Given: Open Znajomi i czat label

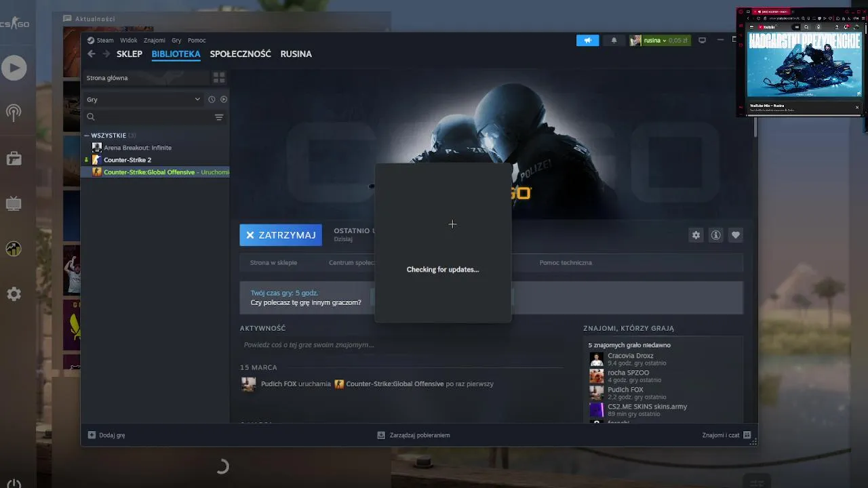Looking at the screenshot, I should coord(721,435).
